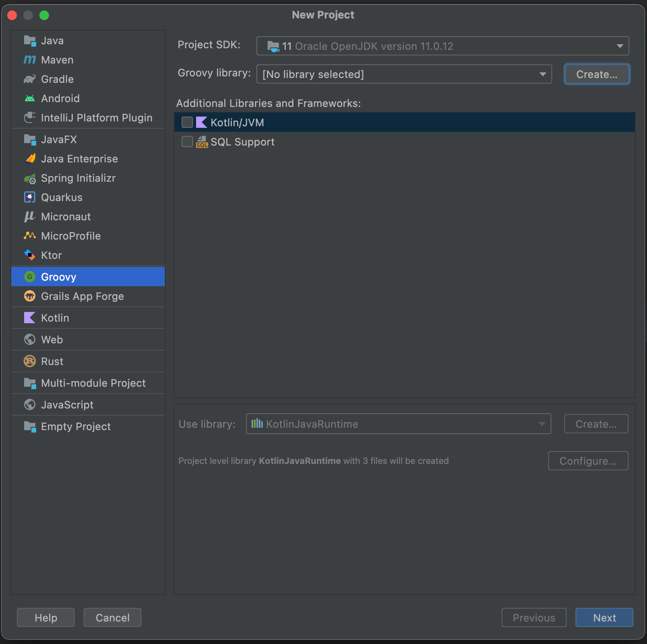
Task: Select Java Enterprise in the list
Action: (x=88, y=159)
